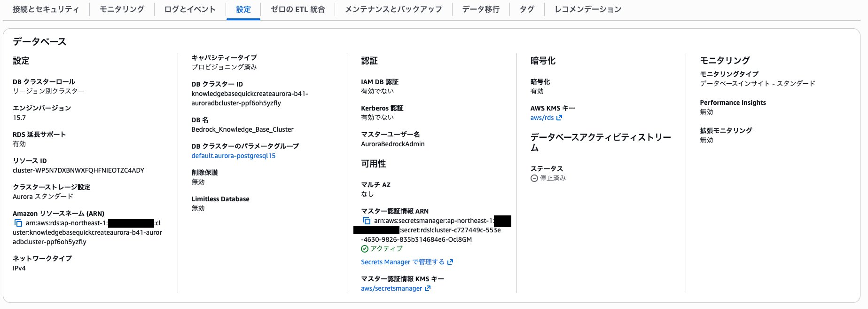
Task: Open the default.aurora-postgresql15 parameter group link
Action: 234,155
